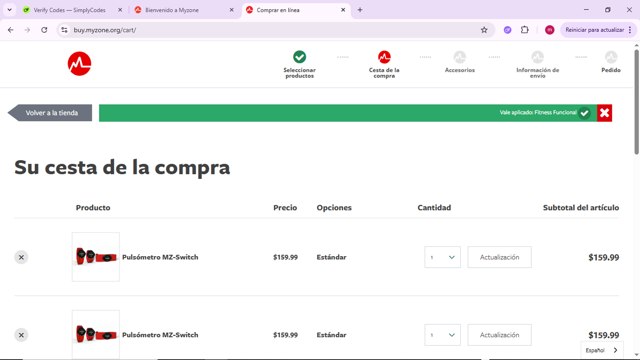Remove applied voucher with red X
The image size is (640, 360).
click(604, 113)
